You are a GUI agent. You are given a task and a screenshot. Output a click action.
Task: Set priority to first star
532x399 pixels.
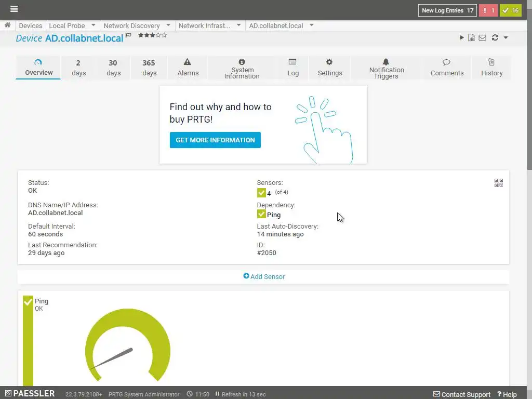click(x=140, y=35)
